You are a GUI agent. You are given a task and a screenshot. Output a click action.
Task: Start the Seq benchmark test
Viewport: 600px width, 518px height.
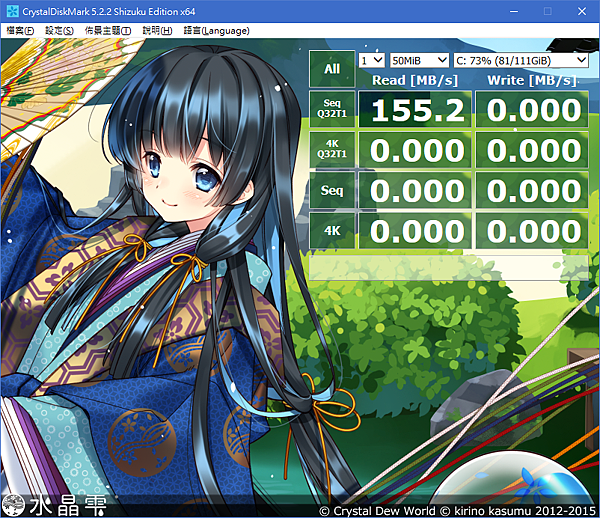tap(332, 190)
